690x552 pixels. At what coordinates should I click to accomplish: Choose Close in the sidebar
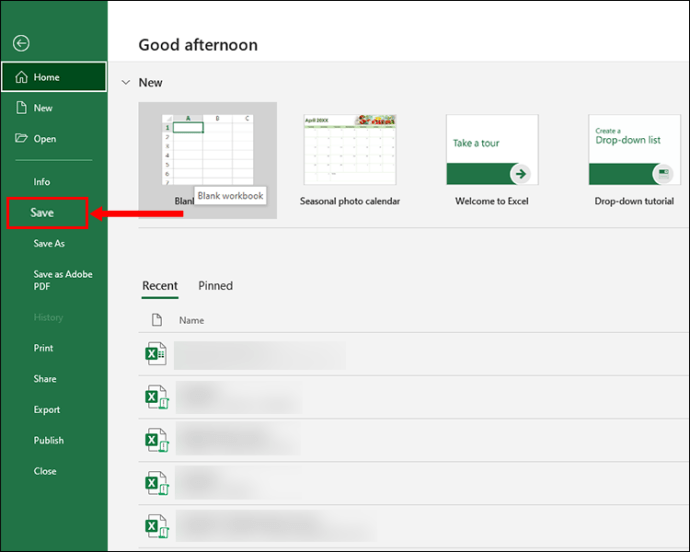point(45,471)
